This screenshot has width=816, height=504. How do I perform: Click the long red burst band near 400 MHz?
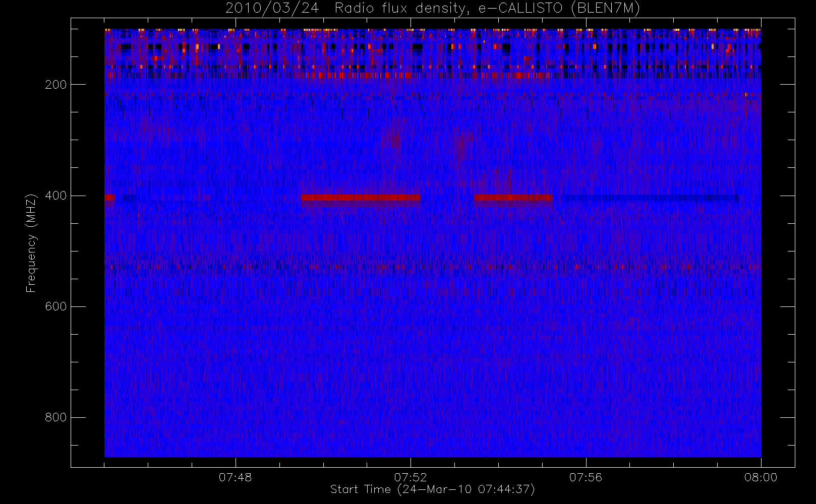pyautogui.click(x=361, y=198)
